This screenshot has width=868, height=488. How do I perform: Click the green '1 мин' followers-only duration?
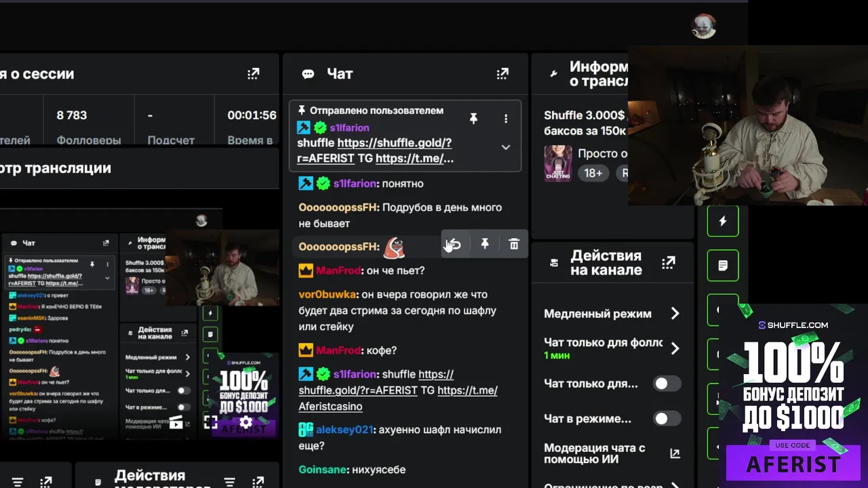[x=557, y=356]
